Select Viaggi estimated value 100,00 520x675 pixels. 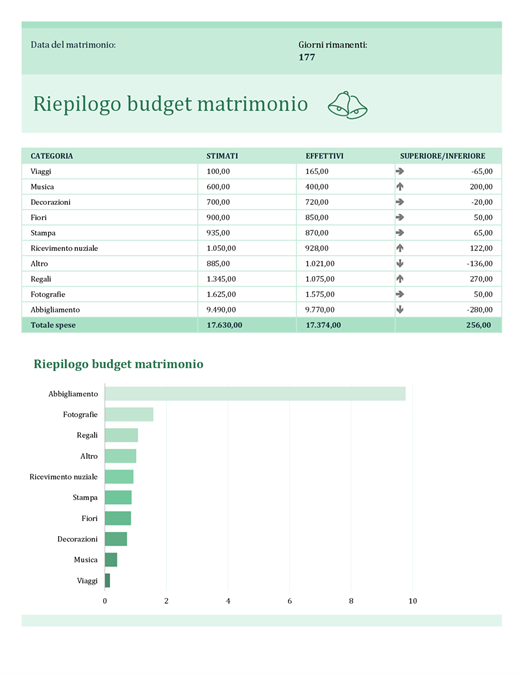coord(218,171)
